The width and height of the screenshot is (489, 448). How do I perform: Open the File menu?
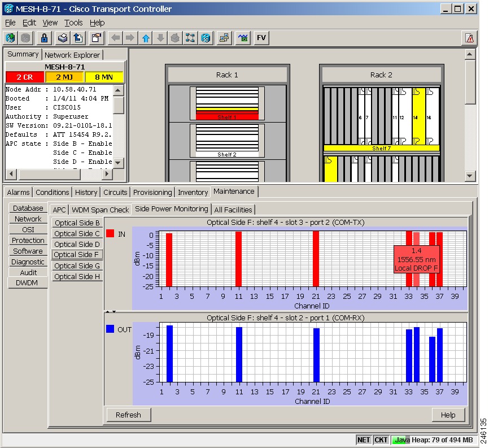[x=10, y=23]
